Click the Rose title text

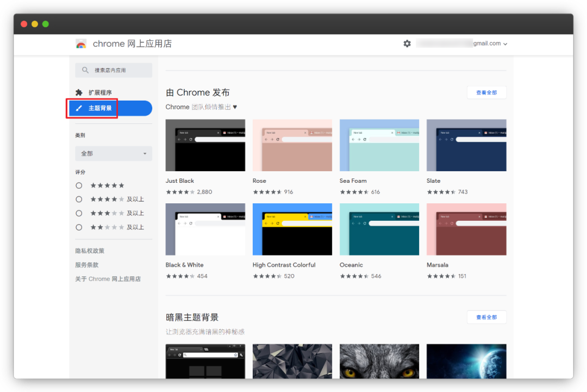tap(259, 181)
